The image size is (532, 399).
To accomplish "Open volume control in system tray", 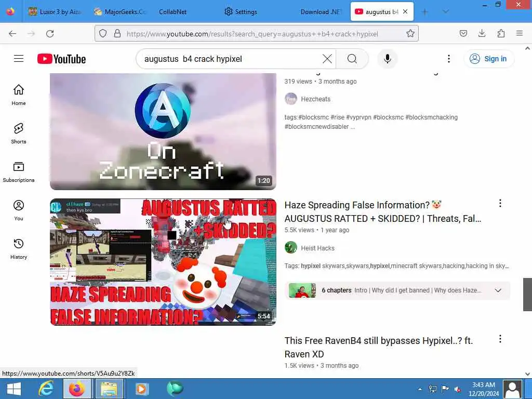I will (x=458, y=389).
